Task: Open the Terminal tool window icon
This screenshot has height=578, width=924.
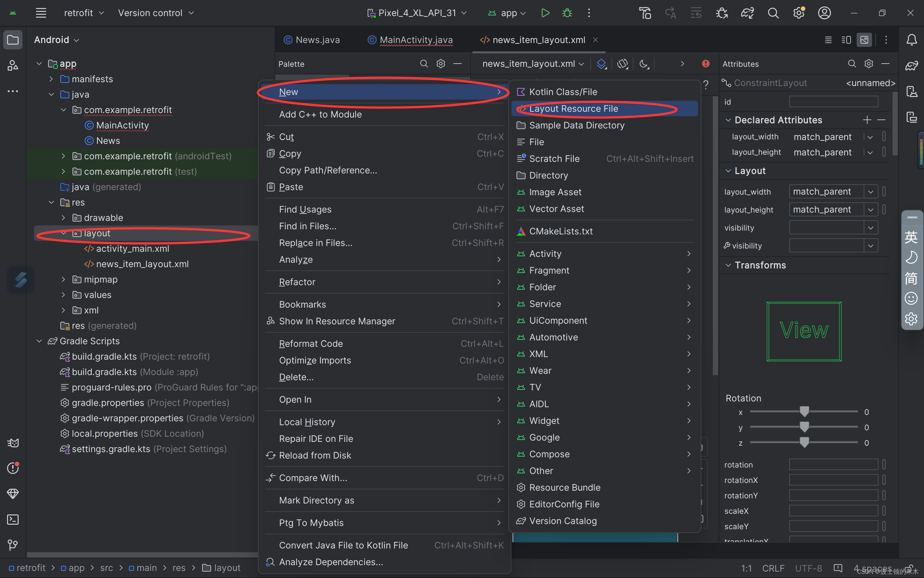Action: tap(13, 519)
